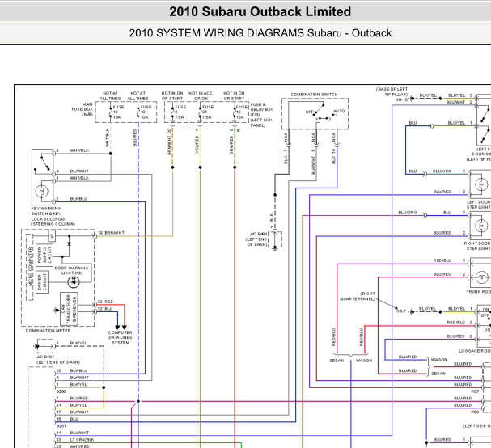Click the "COMPUTER DATA LINES SYSTEM" label
491x448 pixels.
(x=121, y=337)
